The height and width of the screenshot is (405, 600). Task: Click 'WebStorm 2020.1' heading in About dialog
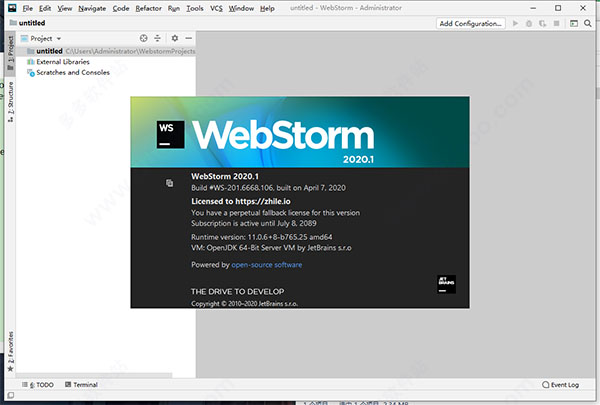click(225, 176)
